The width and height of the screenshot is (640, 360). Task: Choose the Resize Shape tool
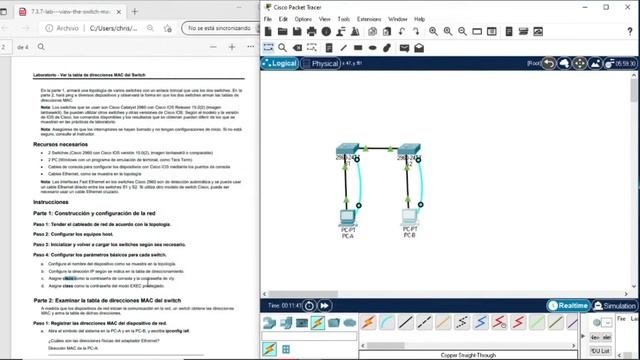pyautogui.click(x=312, y=48)
